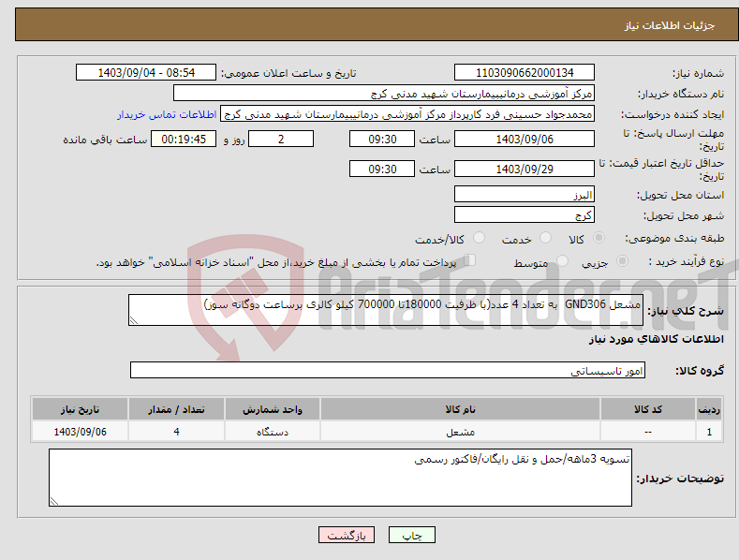Click the کد کالا column header
The height and width of the screenshot is (560, 739).
coord(648,409)
